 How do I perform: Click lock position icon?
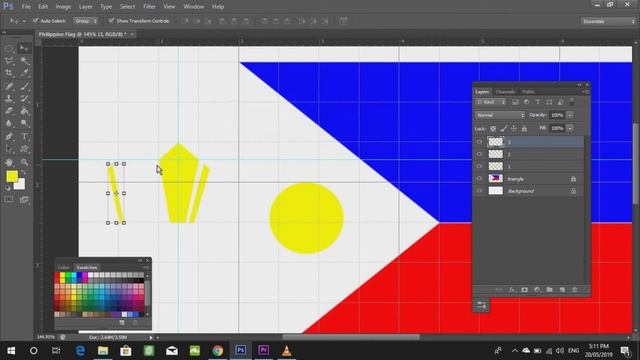pos(514,129)
